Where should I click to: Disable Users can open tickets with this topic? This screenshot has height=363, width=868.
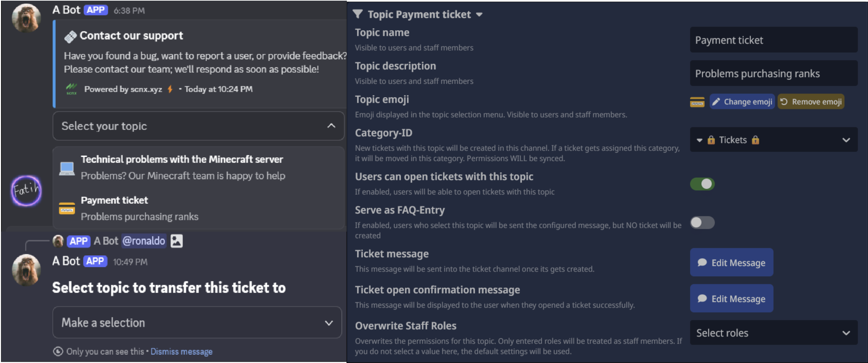coord(702,184)
